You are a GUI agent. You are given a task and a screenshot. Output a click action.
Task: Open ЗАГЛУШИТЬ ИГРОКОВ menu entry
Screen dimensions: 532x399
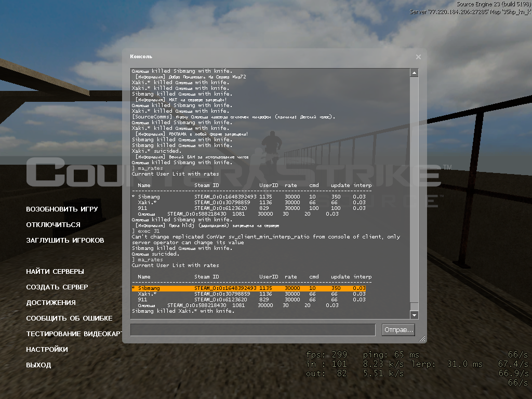[65, 240]
